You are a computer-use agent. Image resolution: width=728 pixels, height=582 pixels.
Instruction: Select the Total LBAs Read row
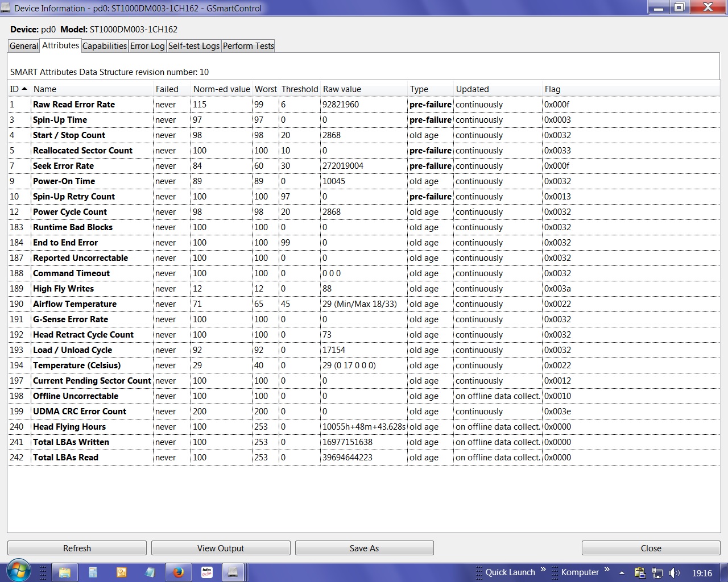pyautogui.click(x=364, y=458)
